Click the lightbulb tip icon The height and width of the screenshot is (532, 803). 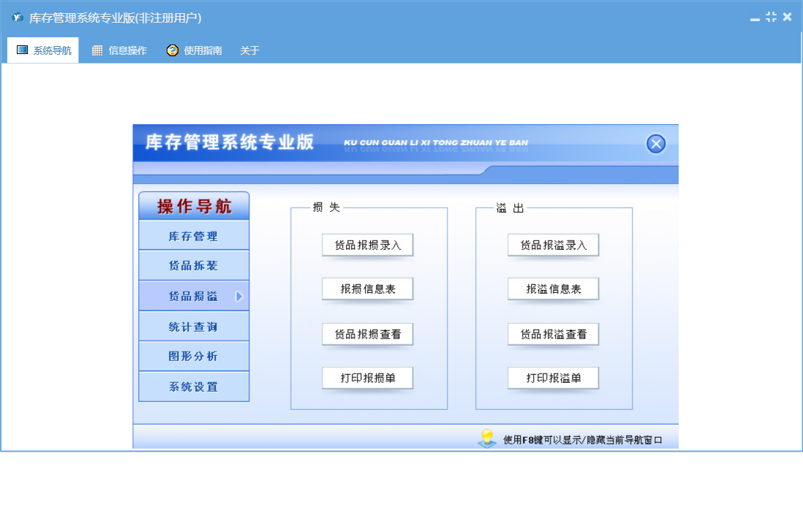point(486,438)
